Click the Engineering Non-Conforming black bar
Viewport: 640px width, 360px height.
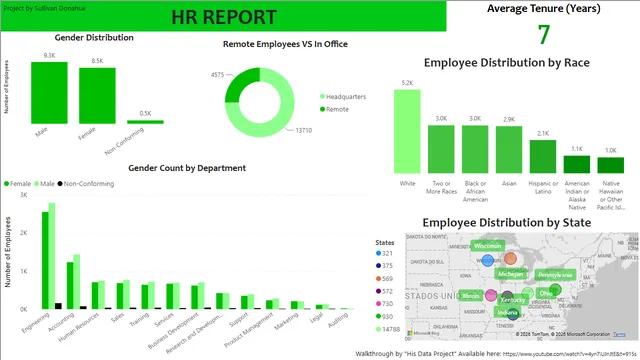[x=58, y=306]
